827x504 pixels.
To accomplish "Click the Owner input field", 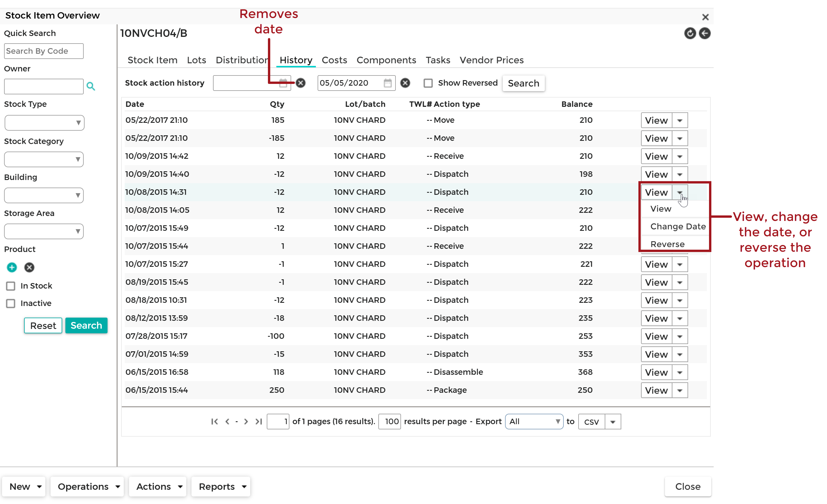I will [x=44, y=87].
